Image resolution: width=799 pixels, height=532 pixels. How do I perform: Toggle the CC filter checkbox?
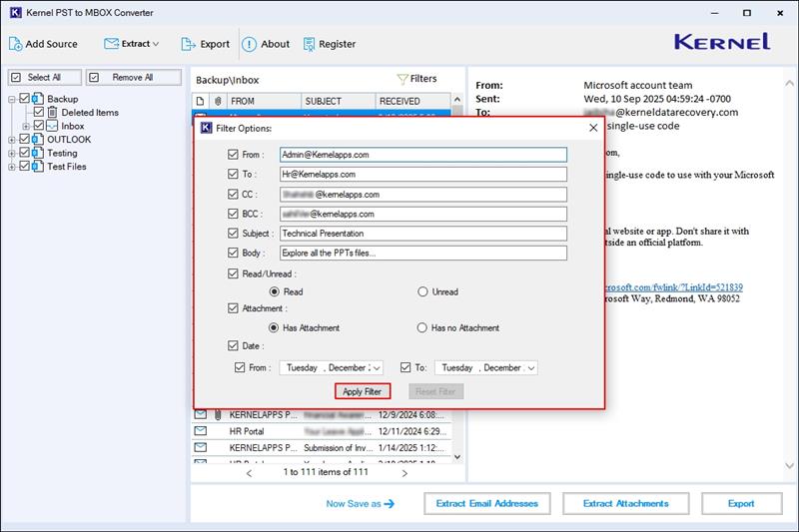coord(233,194)
